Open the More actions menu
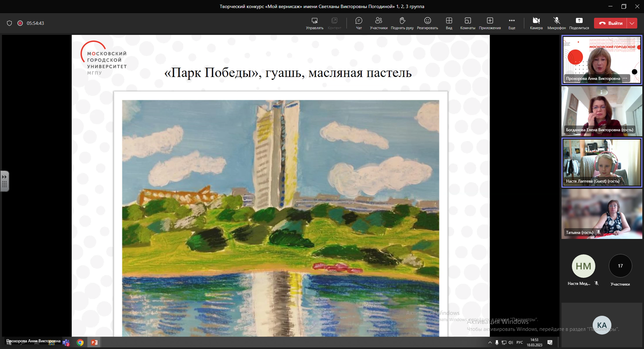644x349 pixels. pyautogui.click(x=512, y=23)
